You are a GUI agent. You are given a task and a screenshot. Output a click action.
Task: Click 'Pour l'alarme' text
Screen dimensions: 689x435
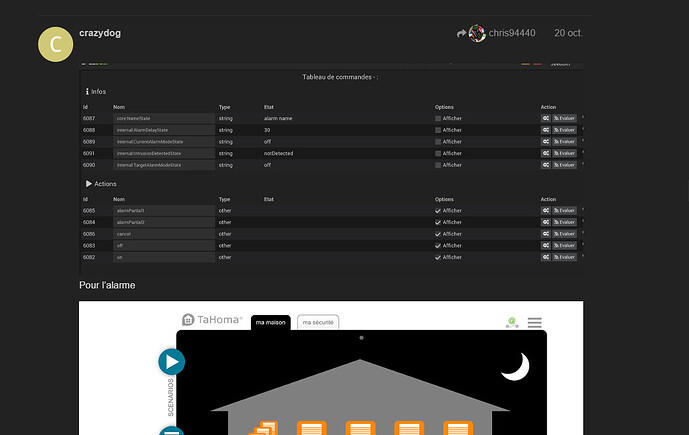click(107, 285)
